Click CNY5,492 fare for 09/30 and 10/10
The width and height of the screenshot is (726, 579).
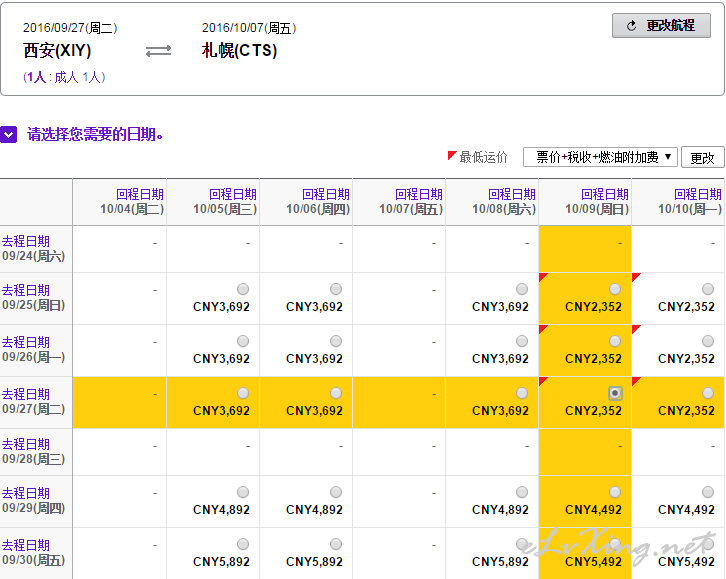[687, 561]
